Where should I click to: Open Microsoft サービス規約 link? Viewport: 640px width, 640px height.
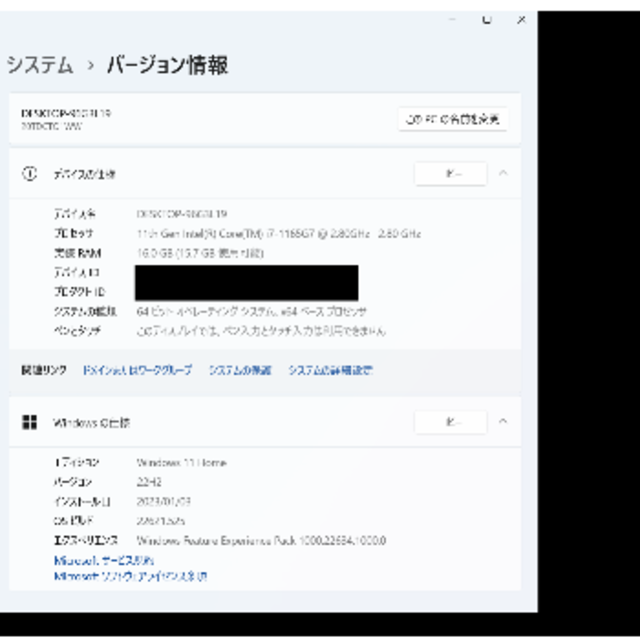point(104,560)
